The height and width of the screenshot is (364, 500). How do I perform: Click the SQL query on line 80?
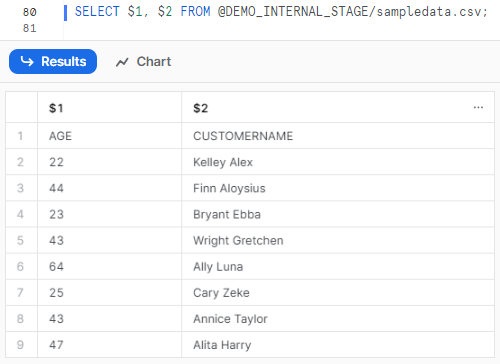click(x=281, y=12)
